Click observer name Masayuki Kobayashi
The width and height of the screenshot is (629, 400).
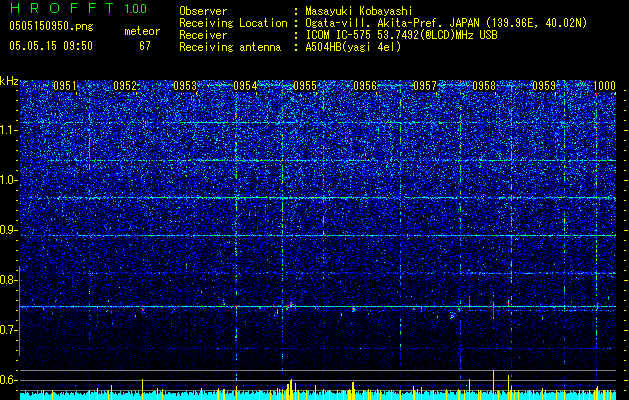(359, 11)
